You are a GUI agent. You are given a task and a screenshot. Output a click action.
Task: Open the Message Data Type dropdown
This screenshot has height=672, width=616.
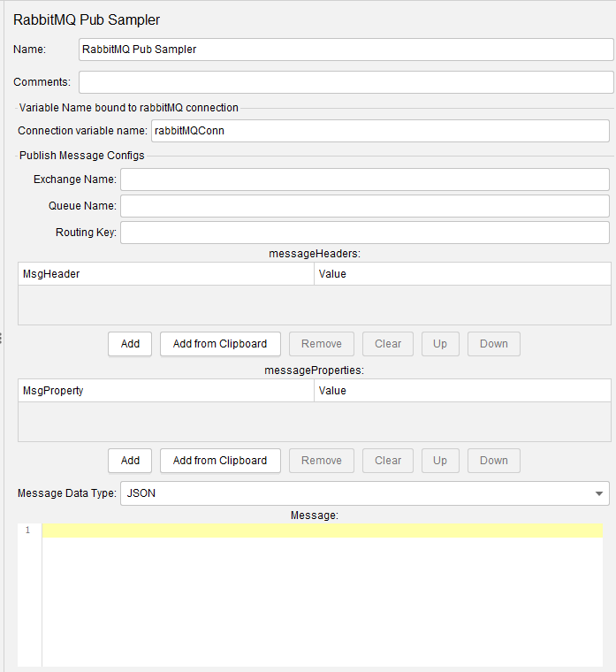point(364,493)
